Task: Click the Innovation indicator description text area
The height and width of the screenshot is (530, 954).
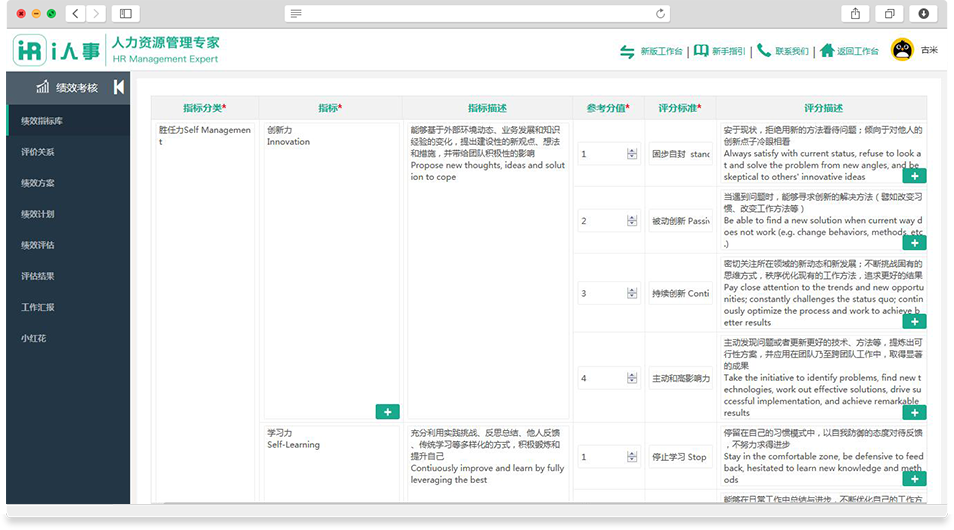Action: 488,271
